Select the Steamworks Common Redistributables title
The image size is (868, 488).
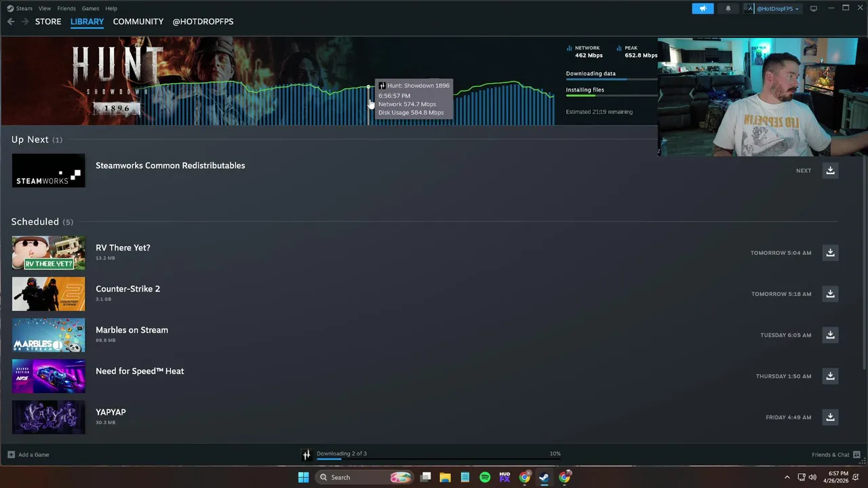click(170, 165)
